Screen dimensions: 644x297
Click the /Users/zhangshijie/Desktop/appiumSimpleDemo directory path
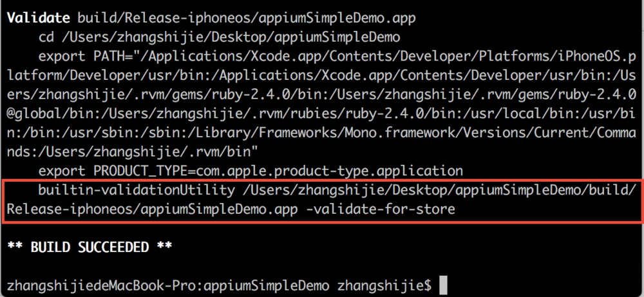[231, 37]
